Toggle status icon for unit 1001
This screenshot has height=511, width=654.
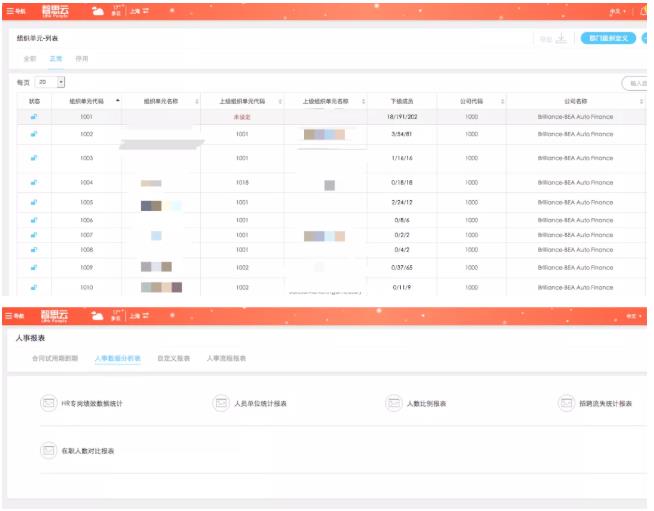34,117
